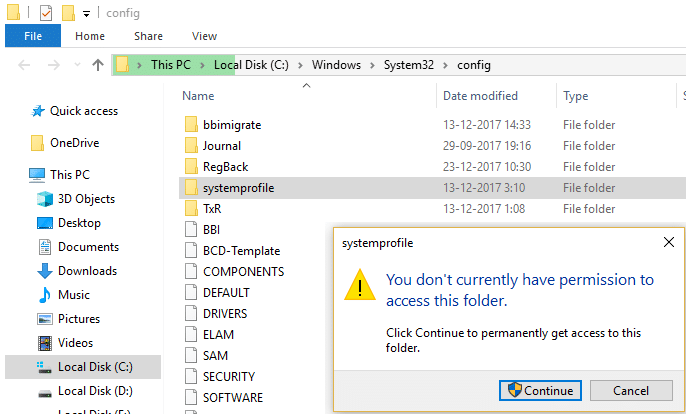Image resolution: width=686 pixels, height=414 pixels.
Task: Open the Videos folder icon
Action: click(44, 343)
